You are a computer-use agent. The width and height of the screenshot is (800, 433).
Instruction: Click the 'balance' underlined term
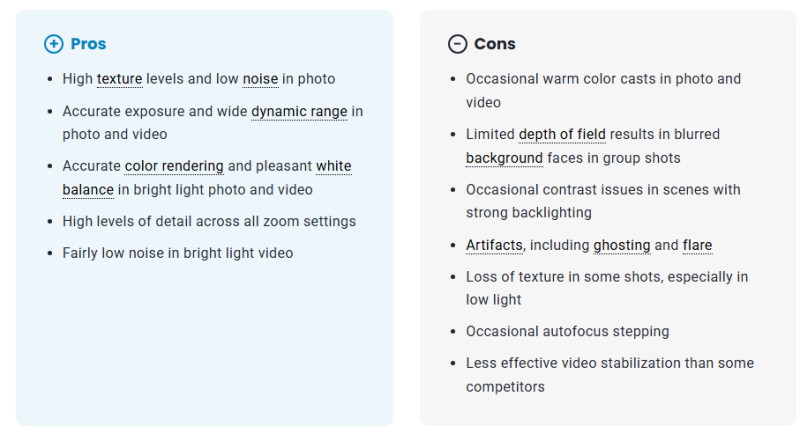click(88, 190)
